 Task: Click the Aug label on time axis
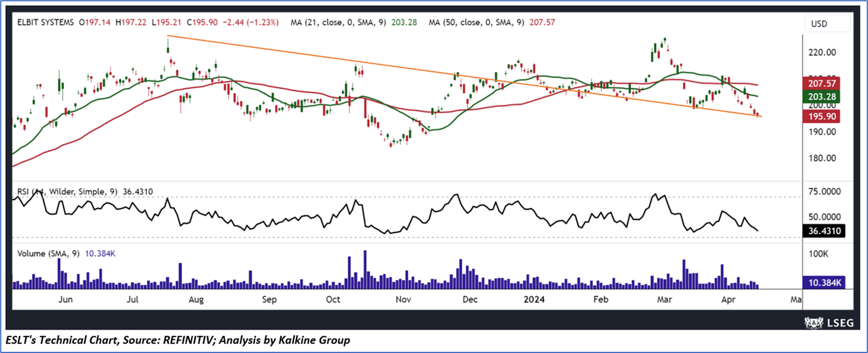click(196, 299)
